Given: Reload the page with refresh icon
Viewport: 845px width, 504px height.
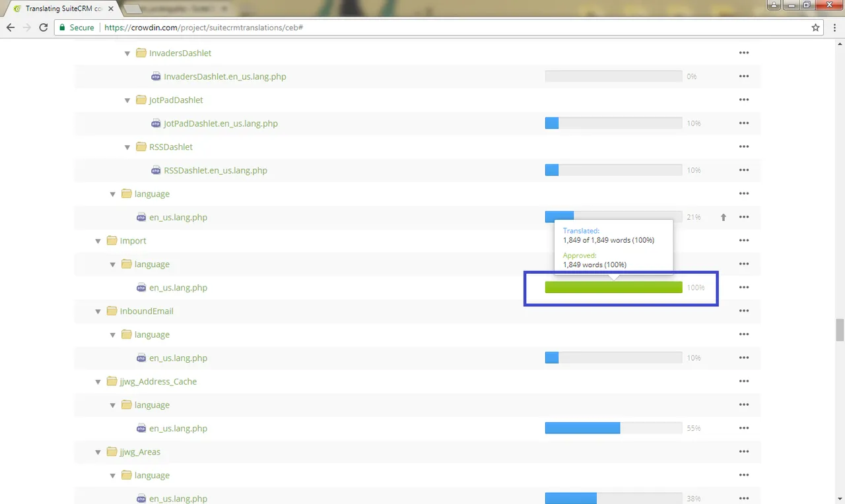Looking at the screenshot, I should tap(44, 28).
